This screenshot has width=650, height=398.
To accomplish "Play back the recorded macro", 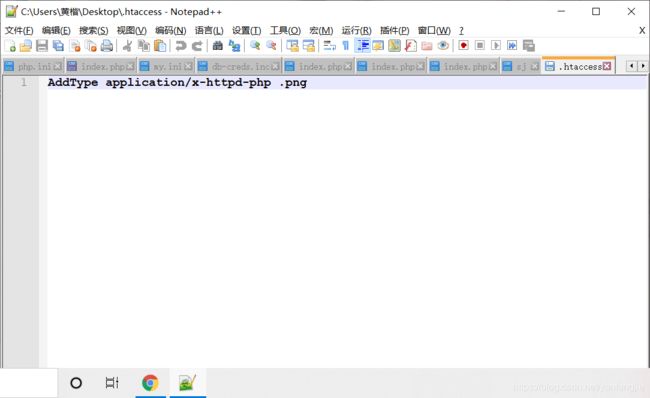I will point(496,46).
